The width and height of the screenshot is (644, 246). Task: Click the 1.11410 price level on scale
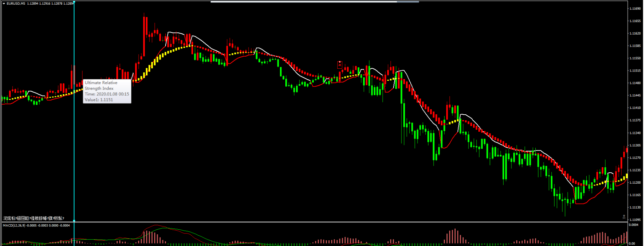635,108
